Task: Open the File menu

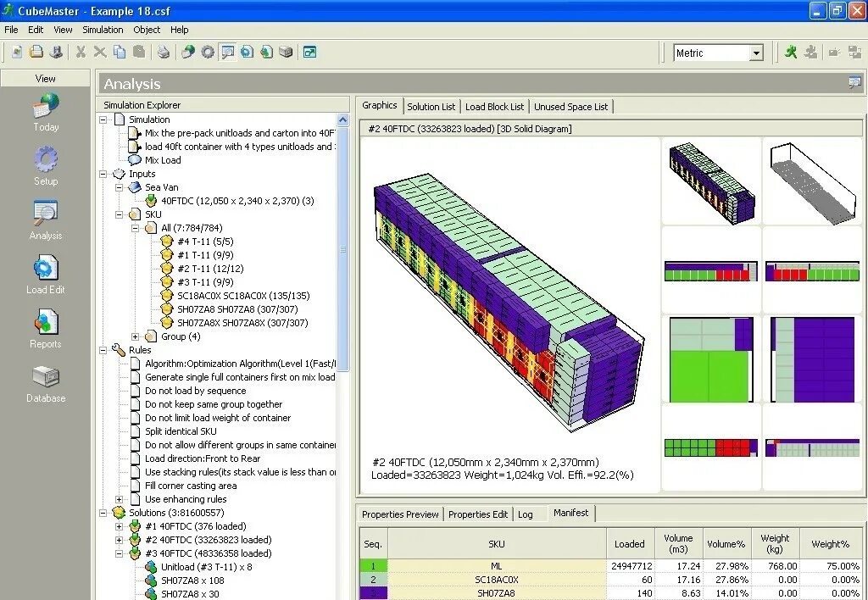Action: coord(11,30)
